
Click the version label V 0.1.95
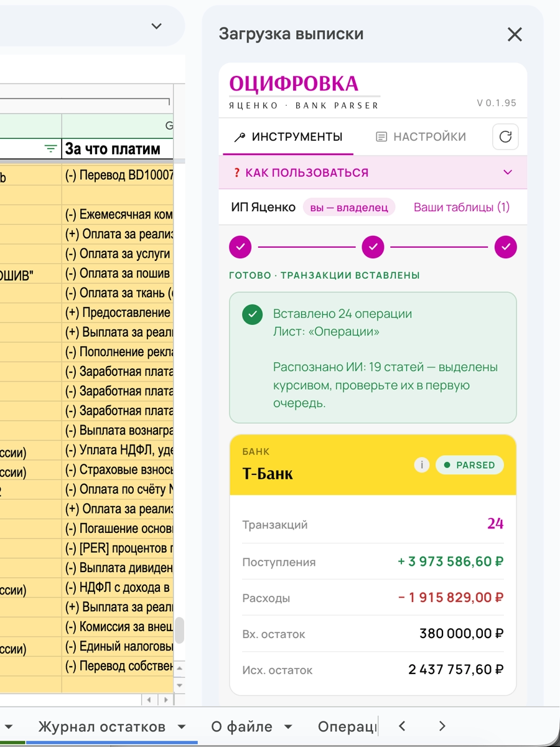click(x=497, y=103)
